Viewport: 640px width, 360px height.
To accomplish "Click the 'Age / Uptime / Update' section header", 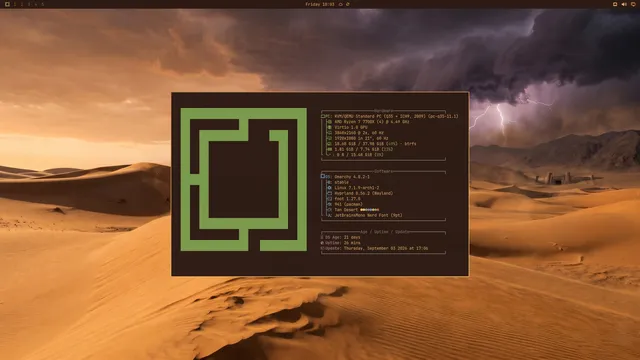I will (x=385, y=232).
